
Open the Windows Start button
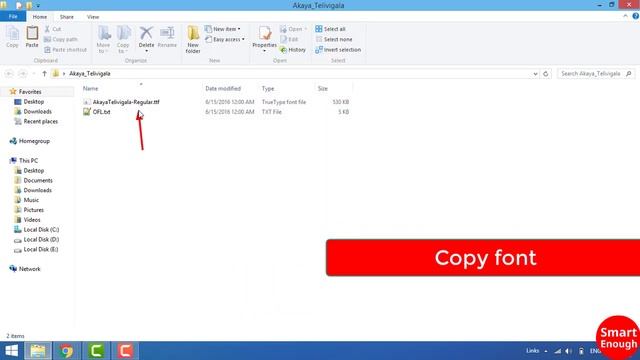[x=11, y=351]
